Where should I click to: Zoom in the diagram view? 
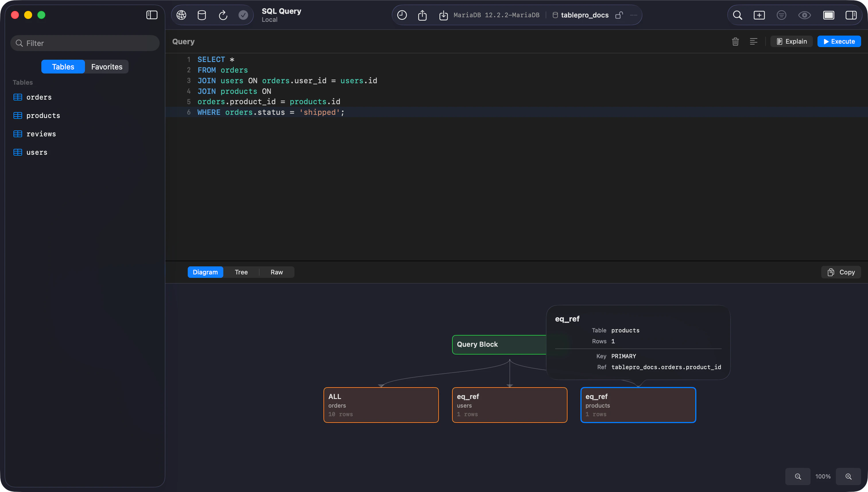pyautogui.click(x=848, y=476)
